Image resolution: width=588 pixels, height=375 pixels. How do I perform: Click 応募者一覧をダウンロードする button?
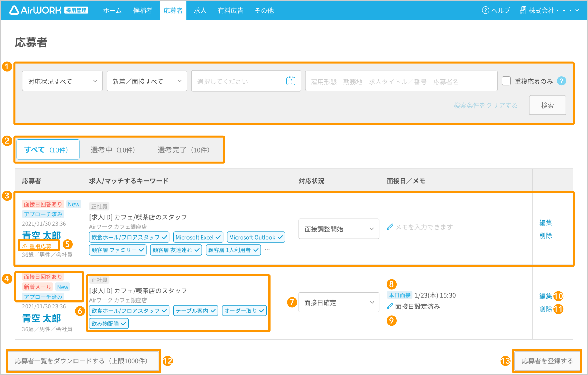83,361
